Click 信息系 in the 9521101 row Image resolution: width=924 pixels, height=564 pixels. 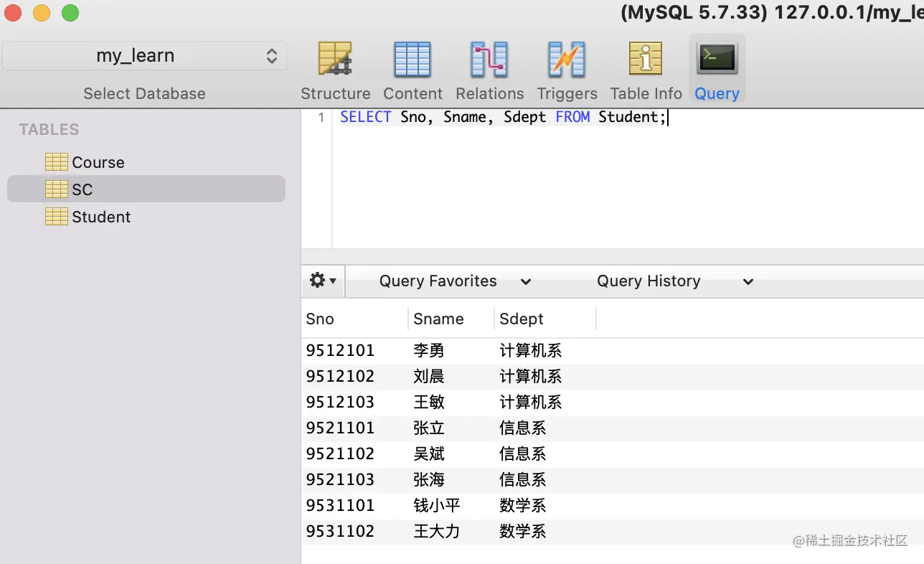pyautogui.click(x=523, y=428)
